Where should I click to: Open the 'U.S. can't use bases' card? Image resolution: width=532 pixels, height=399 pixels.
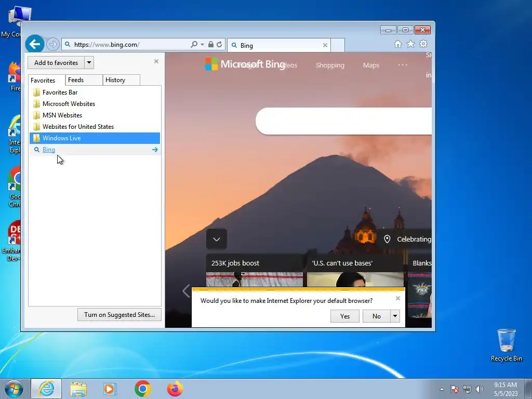(x=355, y=270)
